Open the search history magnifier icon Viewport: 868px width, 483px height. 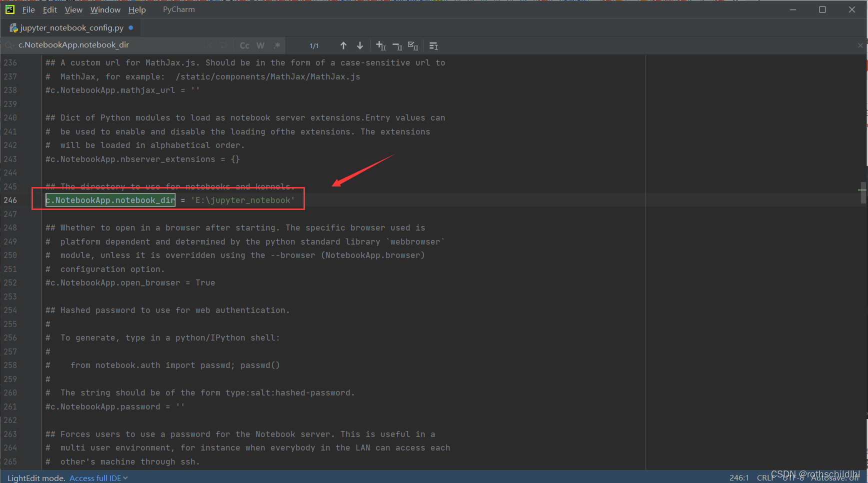(9, 45)
